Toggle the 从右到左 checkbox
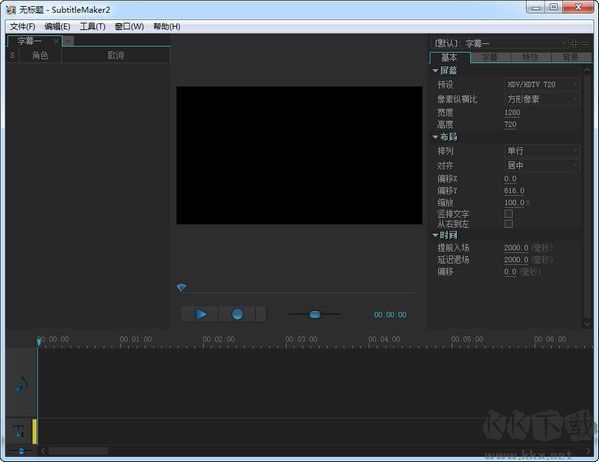The image size is (599, 462). pyautogui.click(x=508, y=224)
